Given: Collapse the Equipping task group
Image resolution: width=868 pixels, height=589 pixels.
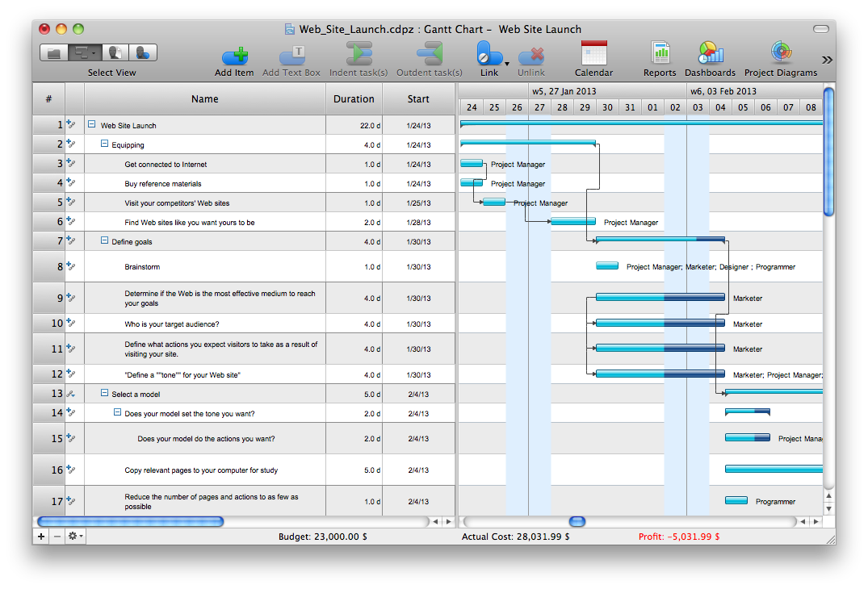Looking at the screenshot, I should (103, 144).
